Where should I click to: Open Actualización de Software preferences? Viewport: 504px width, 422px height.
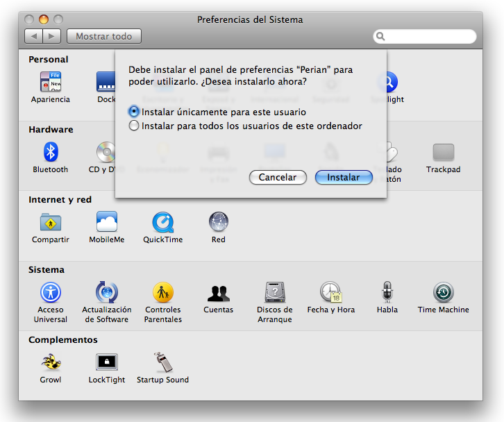pyautogui.click(x=107, y=302)
